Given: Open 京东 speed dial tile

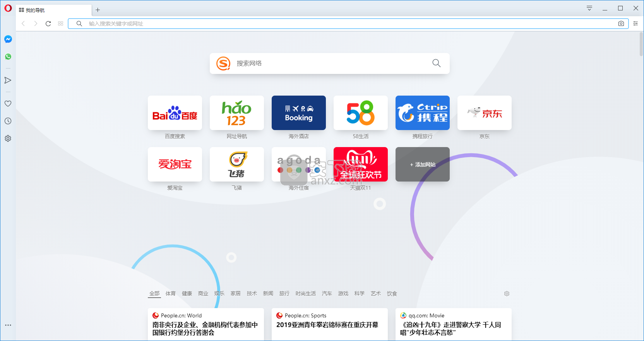Looking at the screenshot, I should pyautogui.click(x=485, y=113).
